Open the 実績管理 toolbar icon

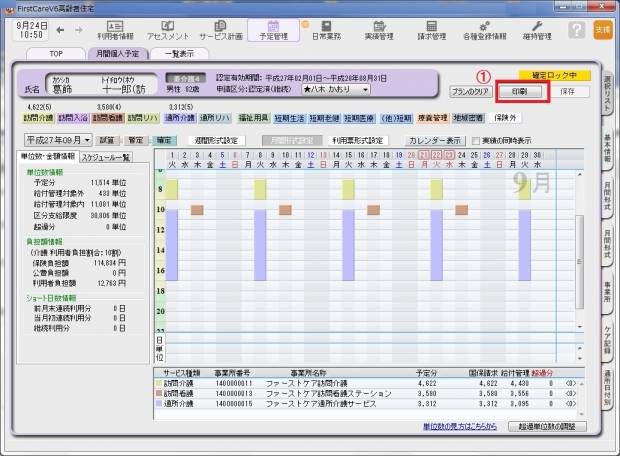(x=378, y=28)
